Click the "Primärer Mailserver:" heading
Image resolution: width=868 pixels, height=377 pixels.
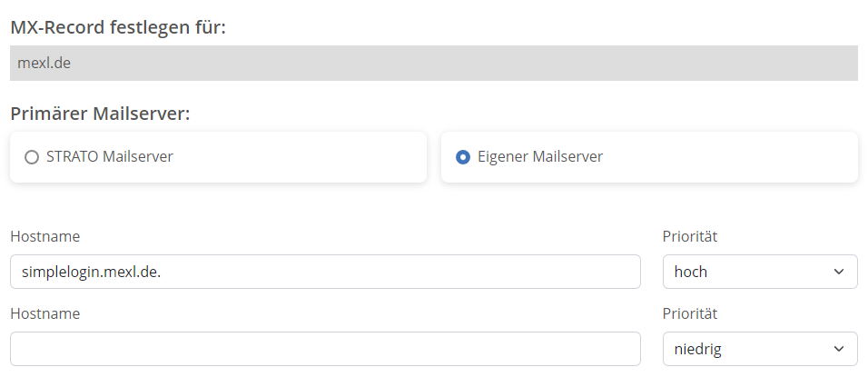(x=100, y=114)
